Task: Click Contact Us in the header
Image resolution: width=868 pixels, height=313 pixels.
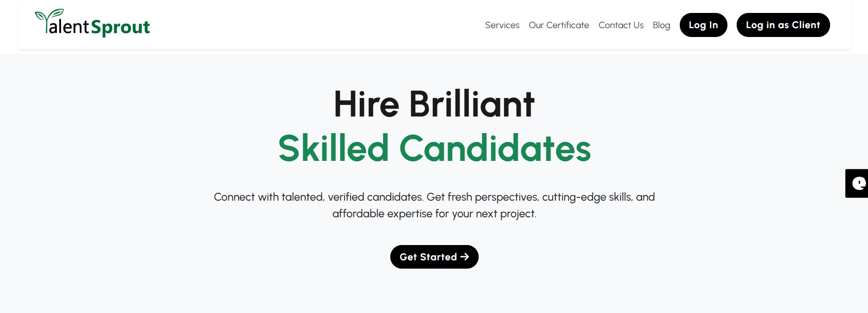Action: tap(621, 25)
